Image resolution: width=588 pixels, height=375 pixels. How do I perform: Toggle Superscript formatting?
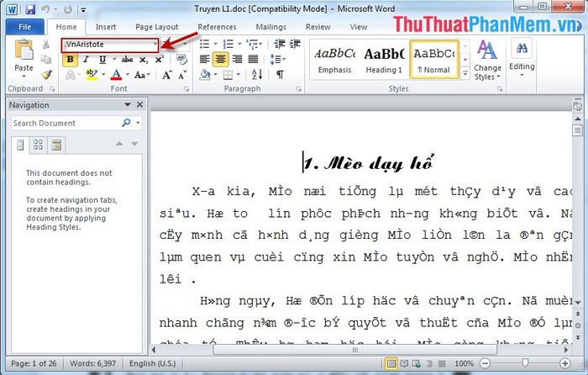[160, 60]
